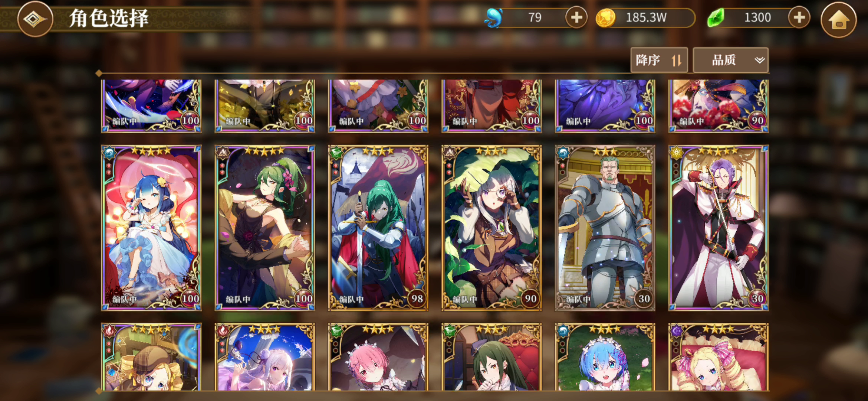Image resolution: width=868 pixels, height=401 pixels.
Task: Add green gems with the plus button
Action: click(799, 17)
